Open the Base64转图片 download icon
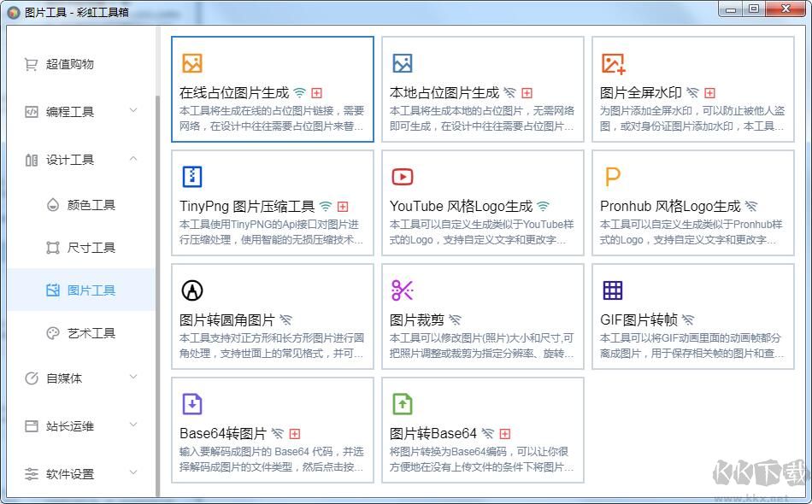812x504 pixels. [x=192, y=404]
